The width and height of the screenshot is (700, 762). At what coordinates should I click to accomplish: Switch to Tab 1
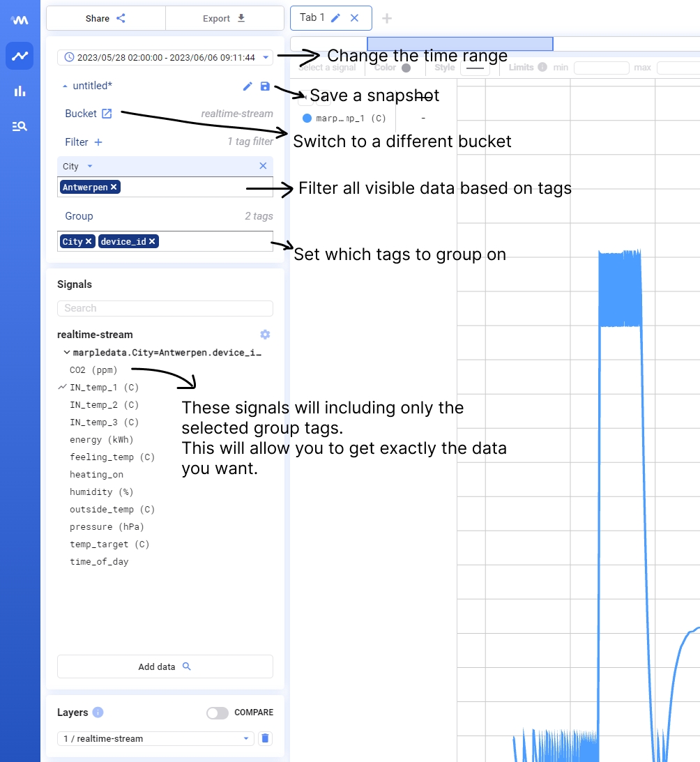[x=312, y=17]
